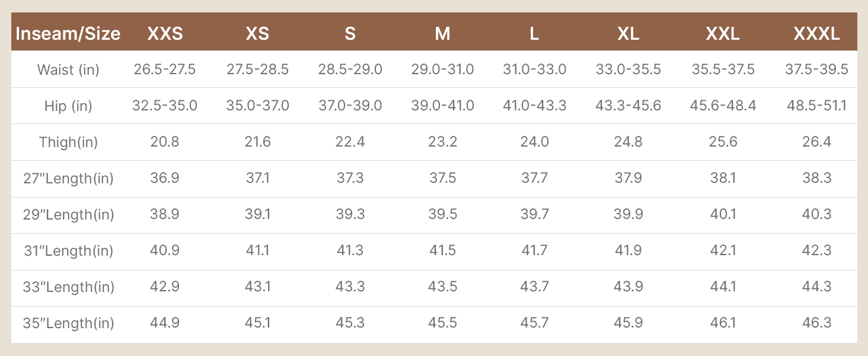Image resolution: width=868 pixels, height=356 pixels.
Task: Click thigh value 25.6 for size XXL
Action: point(723,142)
